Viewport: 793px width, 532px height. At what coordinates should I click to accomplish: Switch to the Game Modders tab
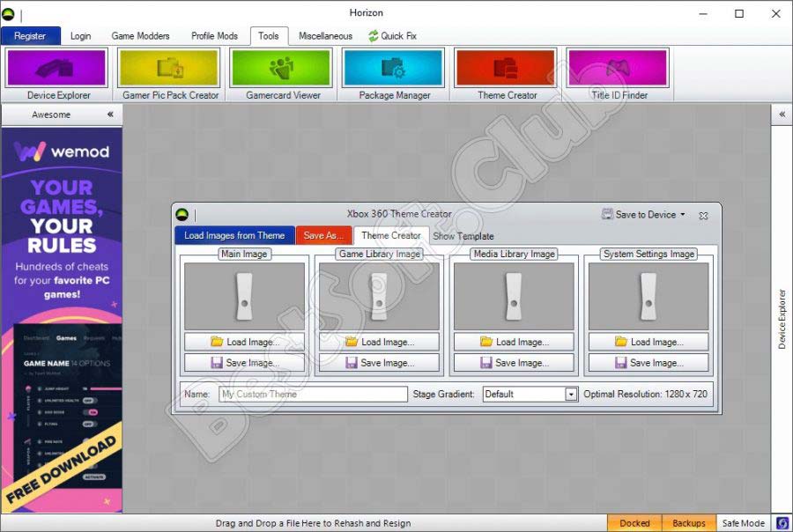[x=140, y=36]
